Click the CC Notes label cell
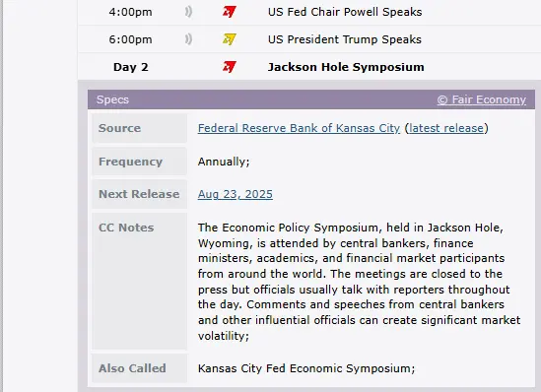The height and width of the screenshot is (392, 541). (139, 281)
